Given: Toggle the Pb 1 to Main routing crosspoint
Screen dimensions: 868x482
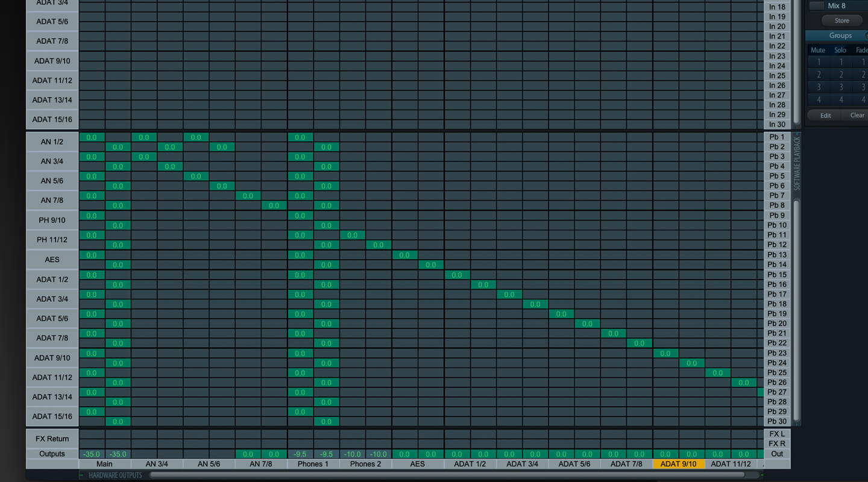Looking at the screenshot, I should coord(92,137).
